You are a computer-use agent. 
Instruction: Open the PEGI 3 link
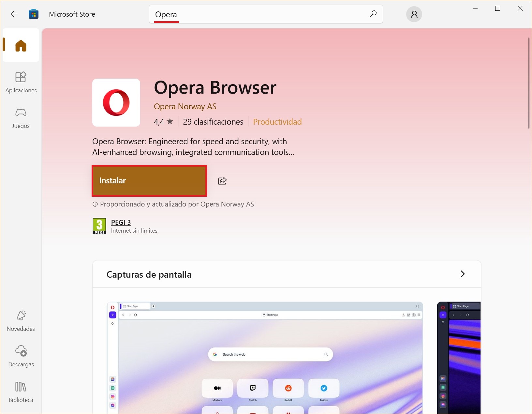pyautogui.click(x=121, y=222)
